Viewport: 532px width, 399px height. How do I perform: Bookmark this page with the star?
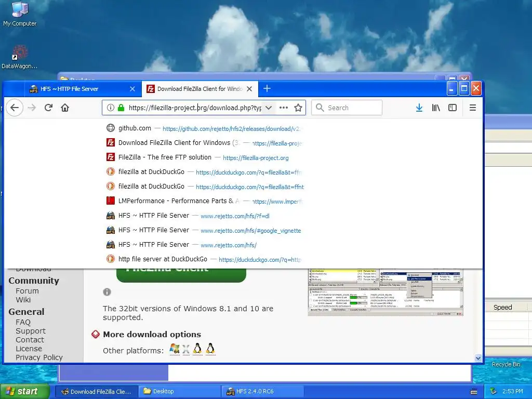coord(298,108)
